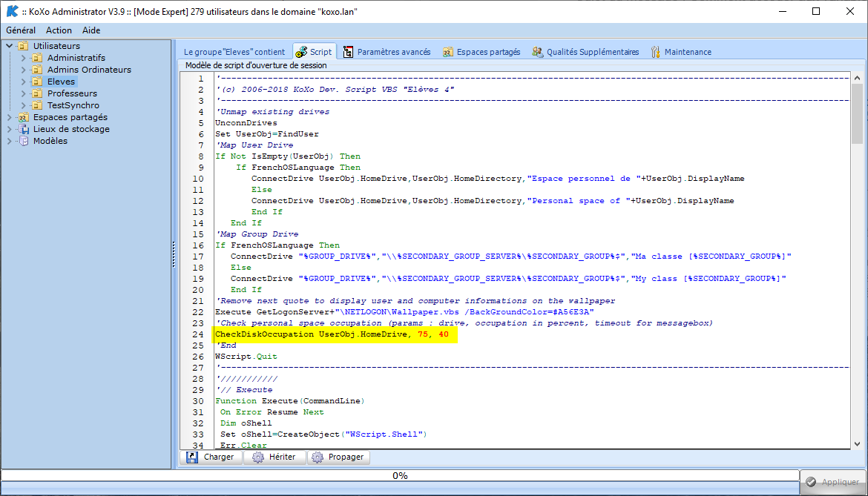The width and height of the screenshot is (868, 496).
Task: Click the 'Map Group Drive comment line
Action: 257,234
